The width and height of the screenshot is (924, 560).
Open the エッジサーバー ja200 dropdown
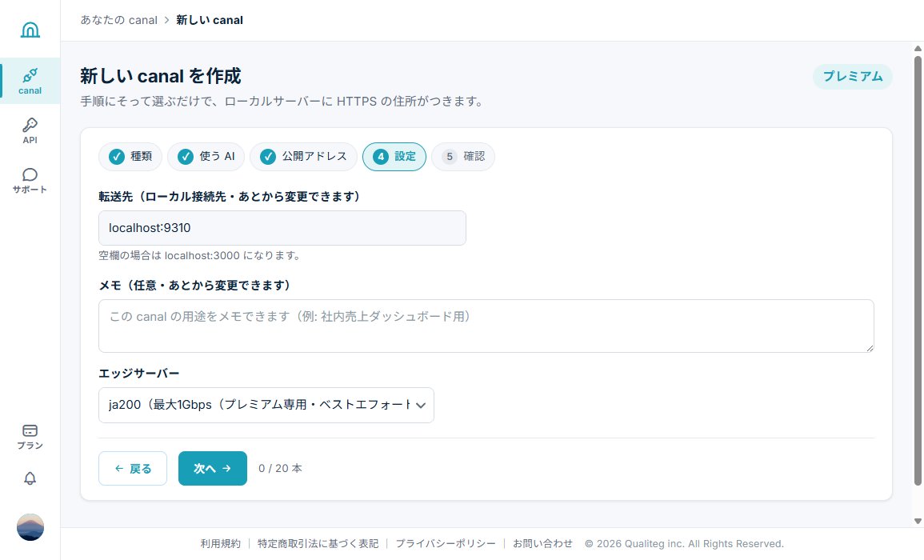266,405
